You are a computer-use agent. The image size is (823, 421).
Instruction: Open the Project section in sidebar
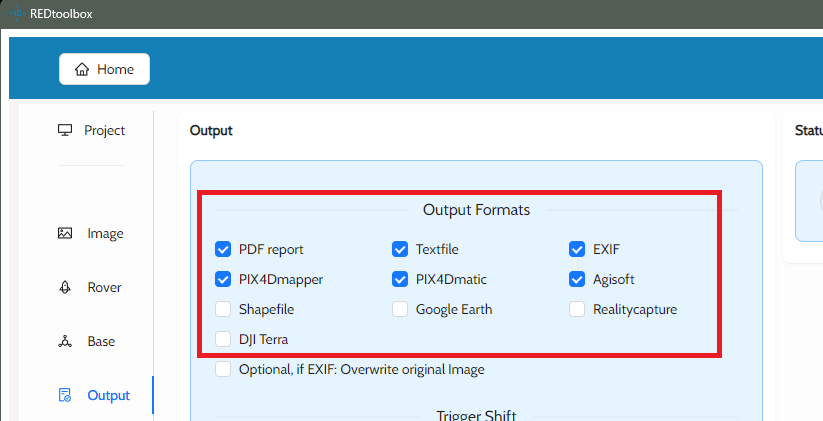tap(91, 130)
